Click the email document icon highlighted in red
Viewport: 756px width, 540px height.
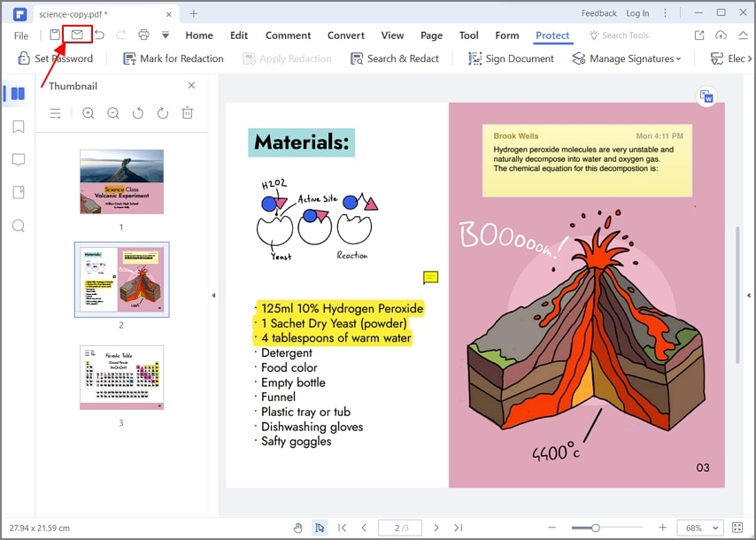tap(75, 34)
